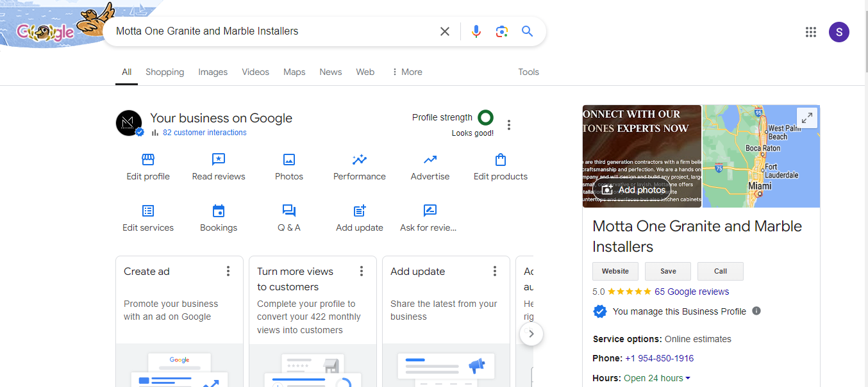This screenshot has width=868, height=387.
Task: Clear the search box text
Action: click(x=445, y=31)
